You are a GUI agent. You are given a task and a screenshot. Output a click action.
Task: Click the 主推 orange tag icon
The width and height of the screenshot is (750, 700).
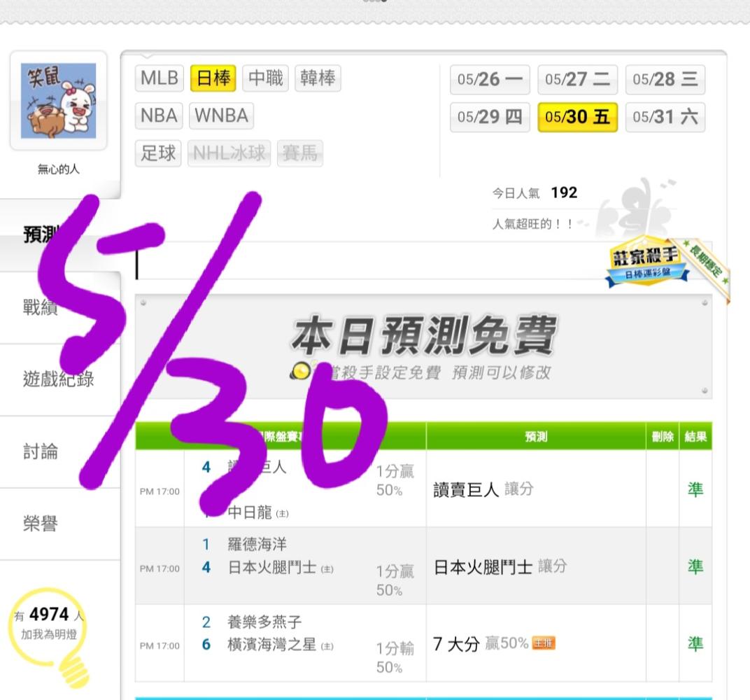(544, 643)
